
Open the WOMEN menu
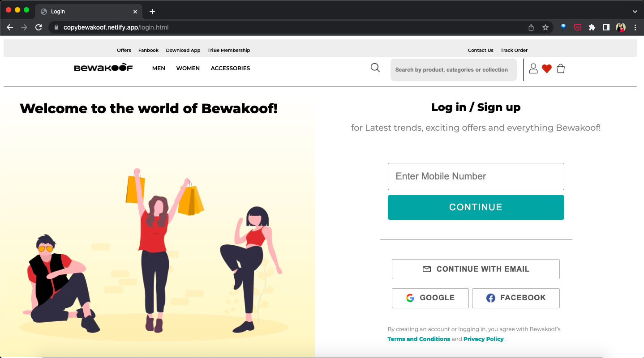pos(188,68)
